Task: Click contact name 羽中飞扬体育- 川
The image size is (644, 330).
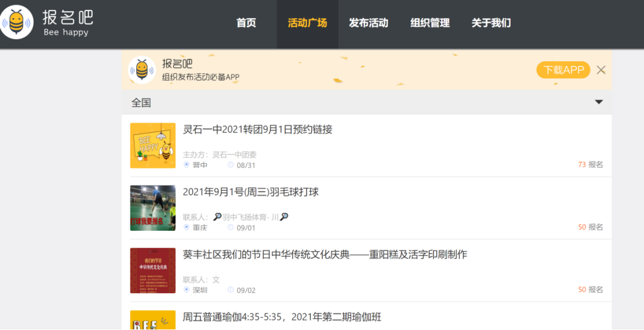Action: pyautogui.click(x=250, y=217)
